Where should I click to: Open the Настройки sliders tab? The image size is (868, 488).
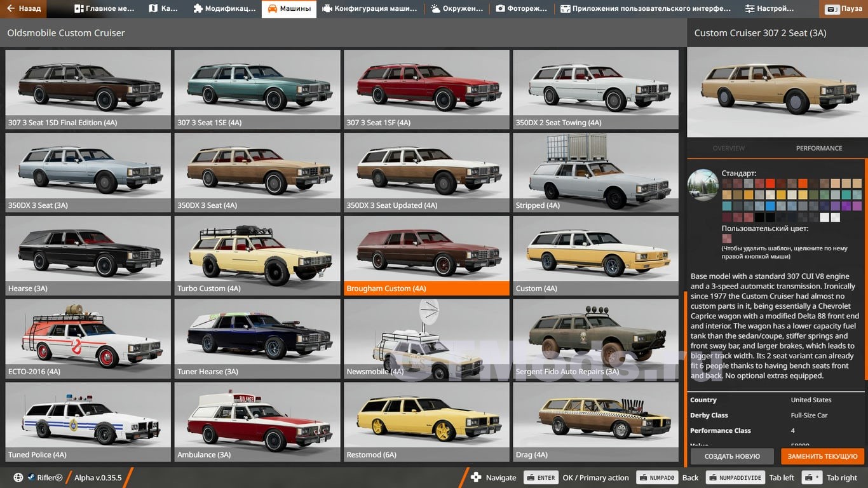pos(770,9)
